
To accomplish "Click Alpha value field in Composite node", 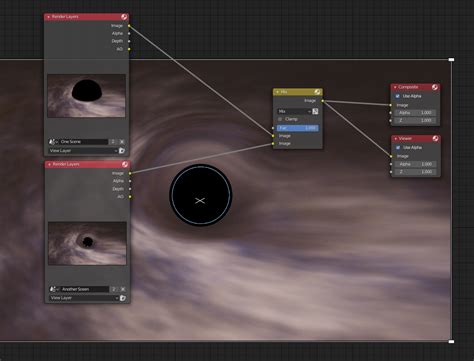I will [415, 113].
